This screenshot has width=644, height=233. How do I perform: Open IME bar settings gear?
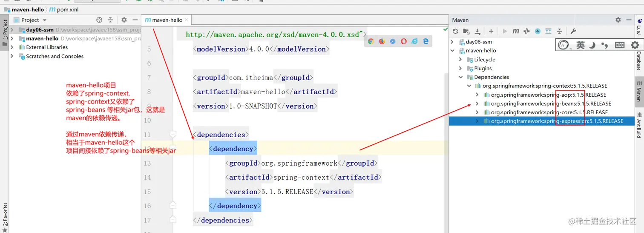pyautogui.click(x=635, y=45)
